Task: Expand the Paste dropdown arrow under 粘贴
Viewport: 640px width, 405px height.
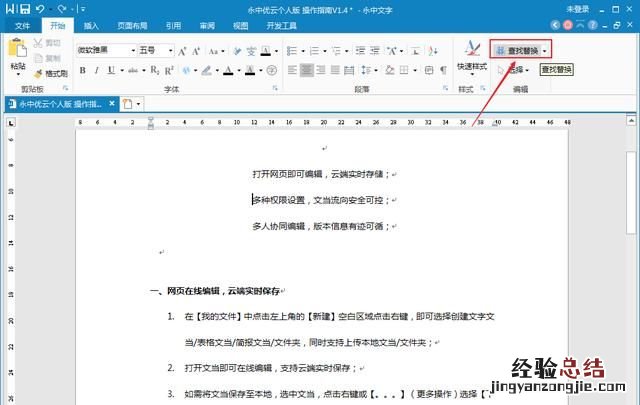Action: (18, 74)
